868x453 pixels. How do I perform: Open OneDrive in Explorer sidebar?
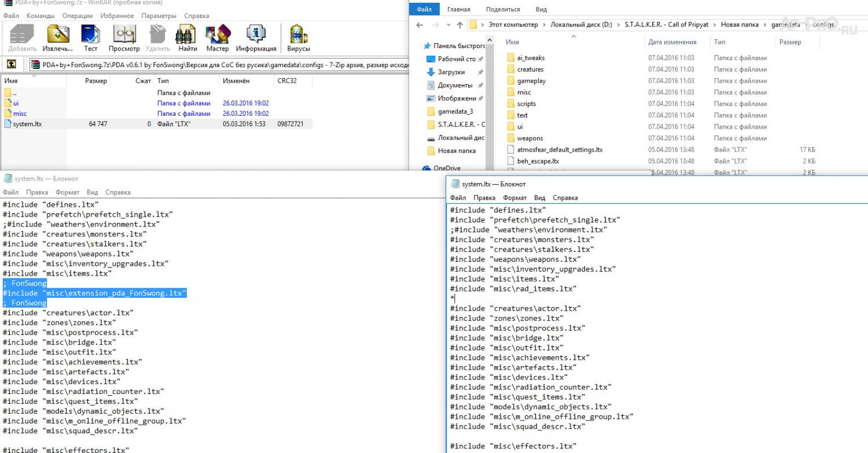click(x=443, y=169)
